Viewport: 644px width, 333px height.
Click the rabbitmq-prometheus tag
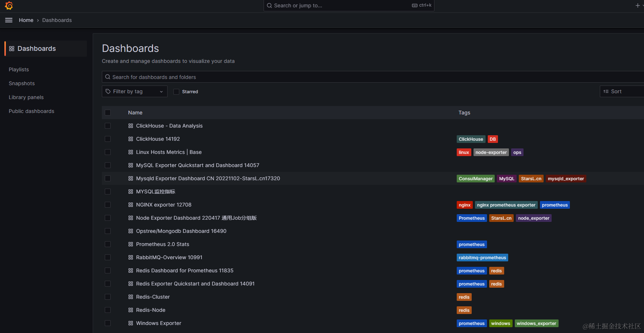(482, 258)
